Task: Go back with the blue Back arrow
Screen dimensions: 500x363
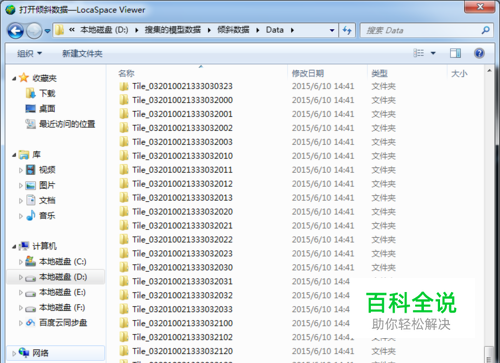Action: coord(15,31)
